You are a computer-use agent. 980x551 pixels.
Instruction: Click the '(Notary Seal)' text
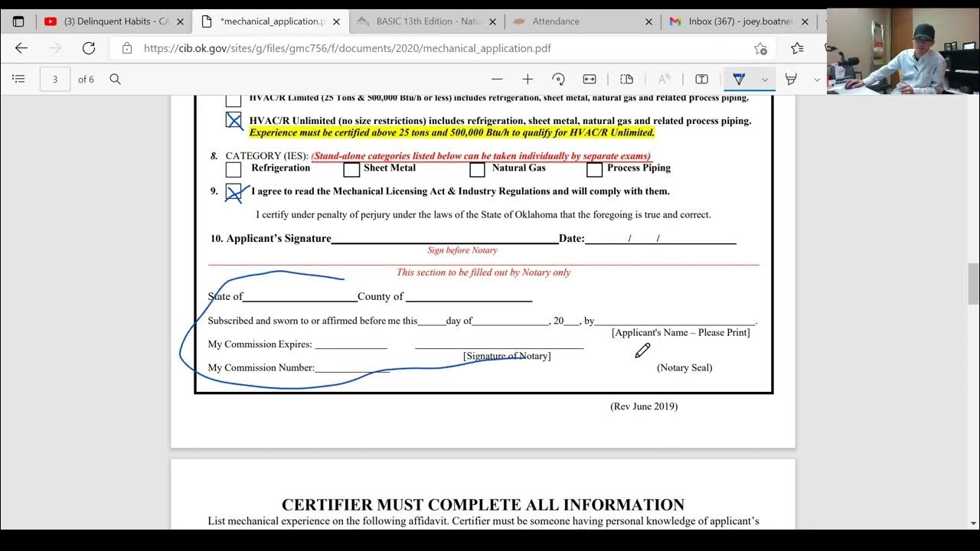[x=684, y=368]
